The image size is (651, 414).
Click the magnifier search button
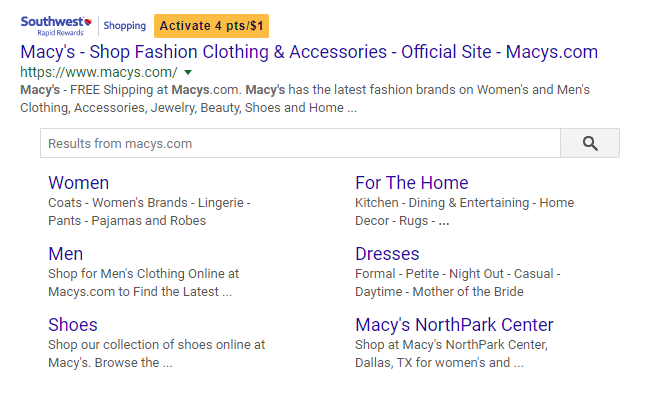590,143
